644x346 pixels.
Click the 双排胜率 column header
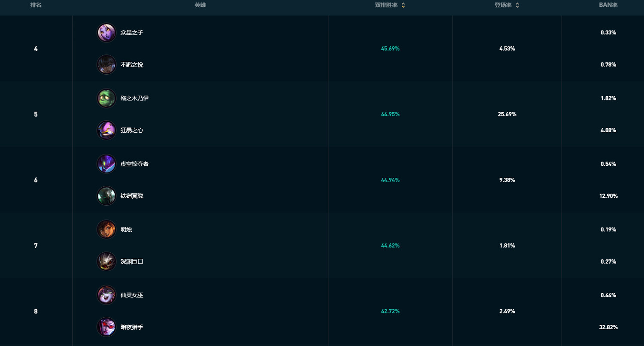(386, 6)
